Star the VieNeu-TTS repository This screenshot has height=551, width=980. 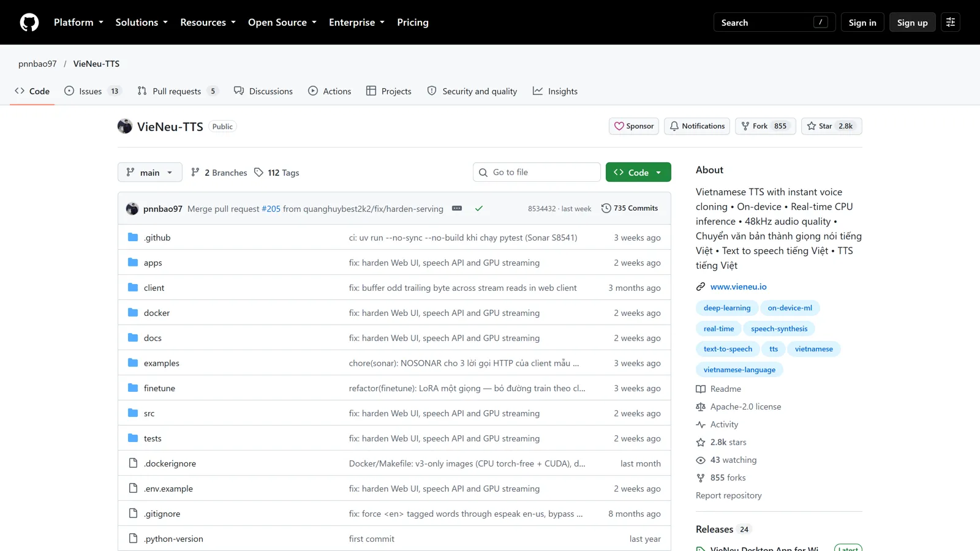[831, 126]
